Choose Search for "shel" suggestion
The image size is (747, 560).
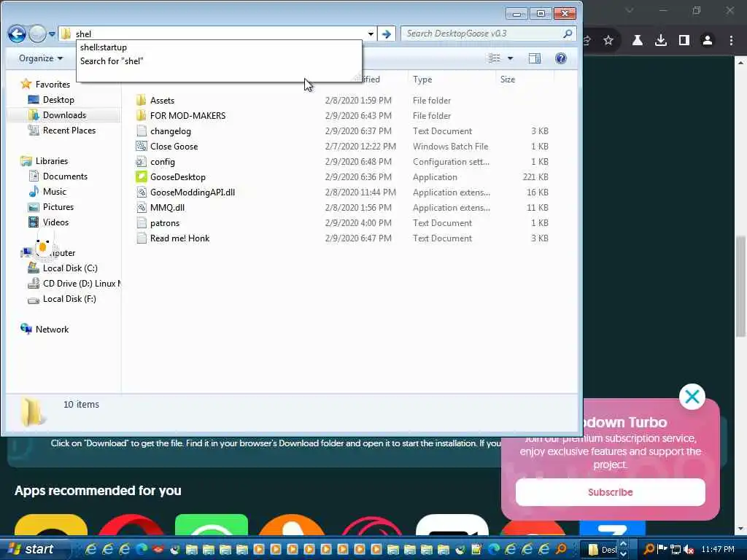(x=112, y=61)
